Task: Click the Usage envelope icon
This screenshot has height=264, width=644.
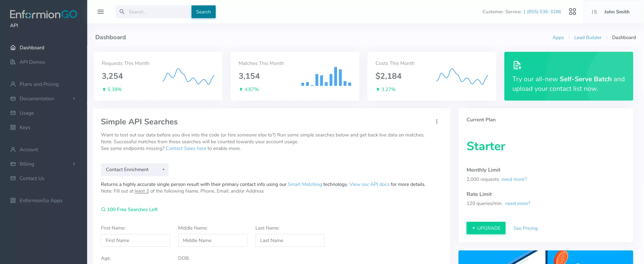Action: pyautogui.click(x=13, y=113)
